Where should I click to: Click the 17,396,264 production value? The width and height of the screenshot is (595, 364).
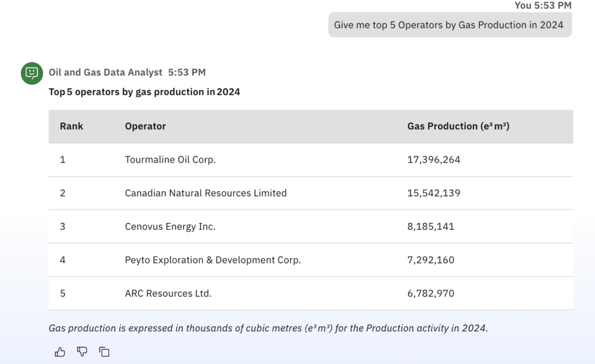pos(433,160)
